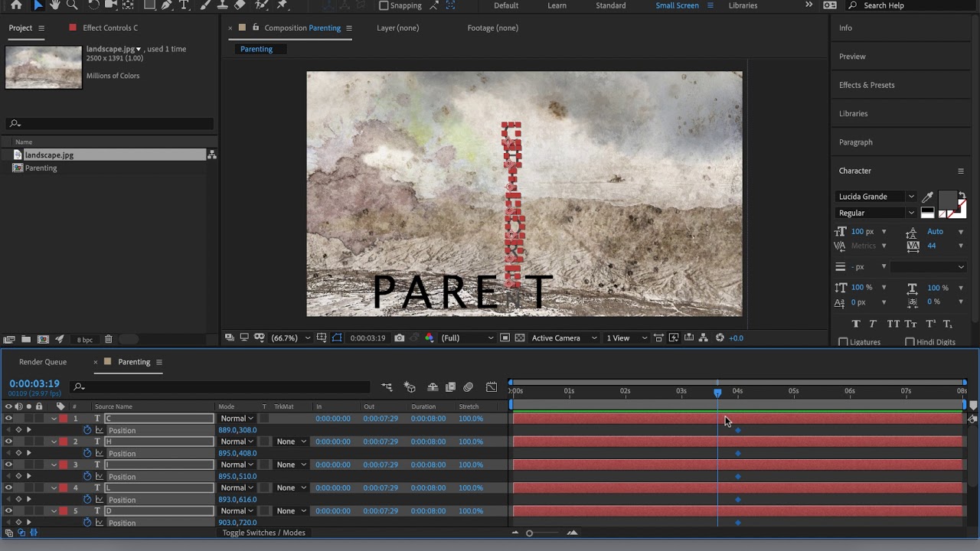
Task: Select the Rectangle shape tool
Action: pos(149,5)
